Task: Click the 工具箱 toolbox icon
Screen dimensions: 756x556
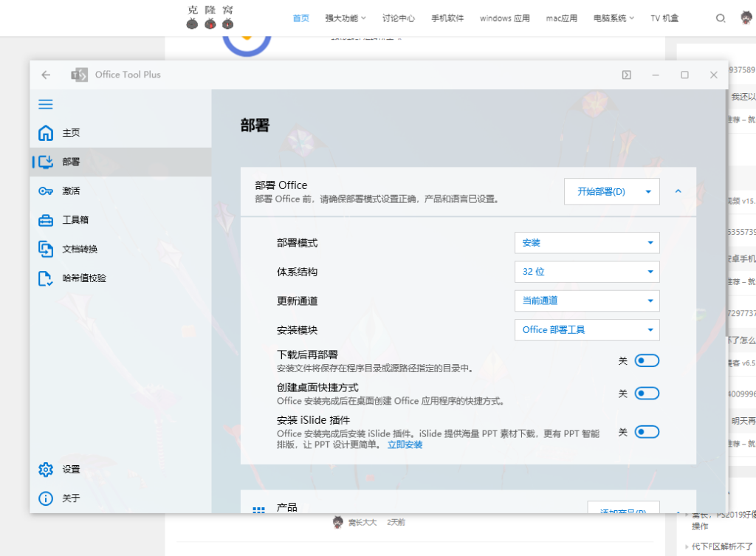Action: coord(46,220)
